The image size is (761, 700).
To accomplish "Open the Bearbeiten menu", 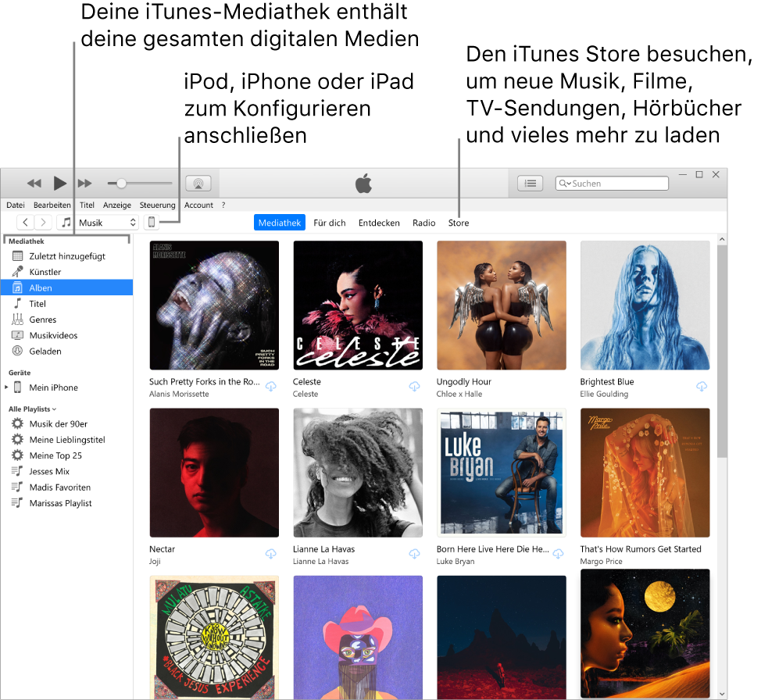I will 52,205.
